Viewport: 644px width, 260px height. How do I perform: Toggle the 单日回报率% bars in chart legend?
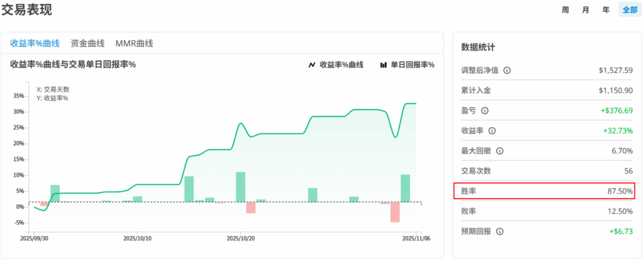(408, 65)
